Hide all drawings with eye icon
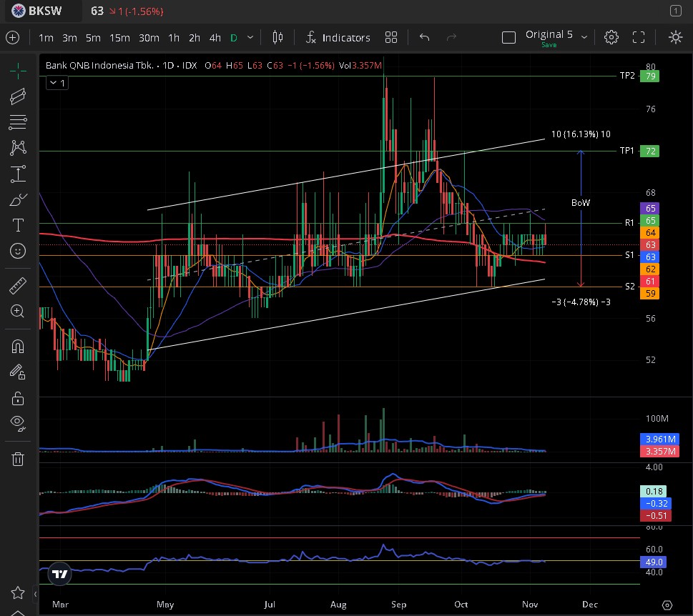Viewport: 693px width, 616px height. 18,423
